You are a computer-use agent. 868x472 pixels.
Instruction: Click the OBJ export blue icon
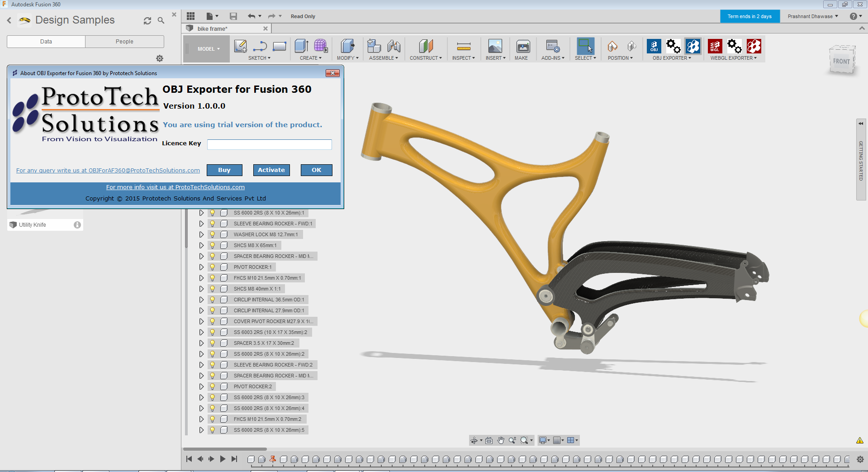click(x=654, y=46)
